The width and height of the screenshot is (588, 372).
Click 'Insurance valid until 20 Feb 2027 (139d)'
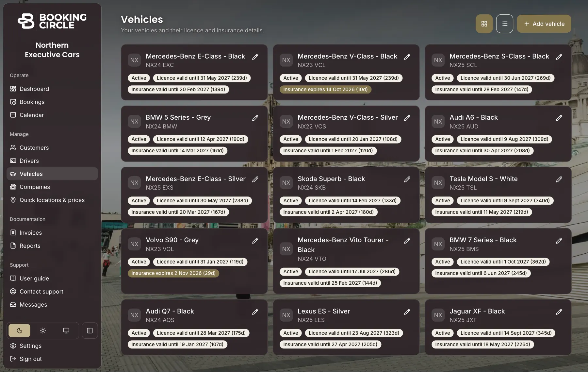pos(178,90)
